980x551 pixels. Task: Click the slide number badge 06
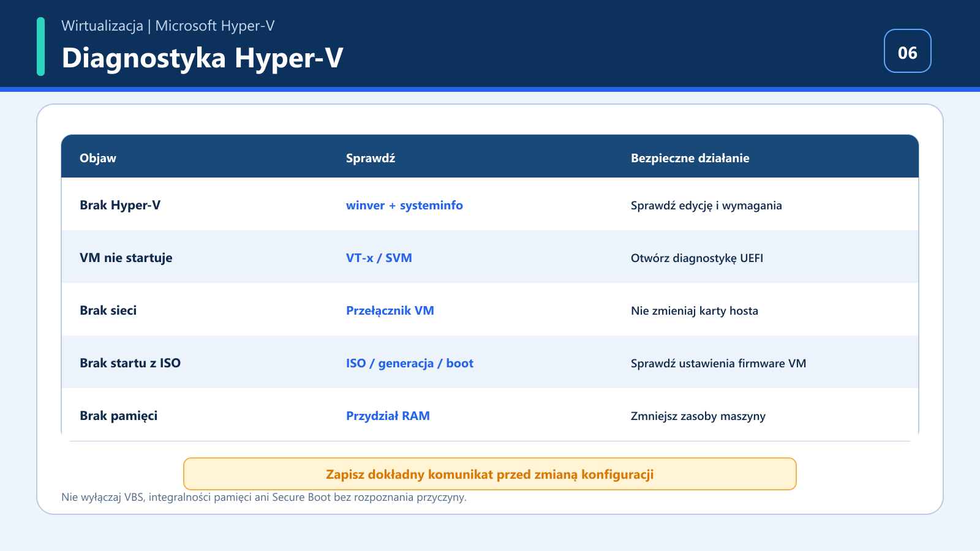pyautogui.click(x=908, y=51)
